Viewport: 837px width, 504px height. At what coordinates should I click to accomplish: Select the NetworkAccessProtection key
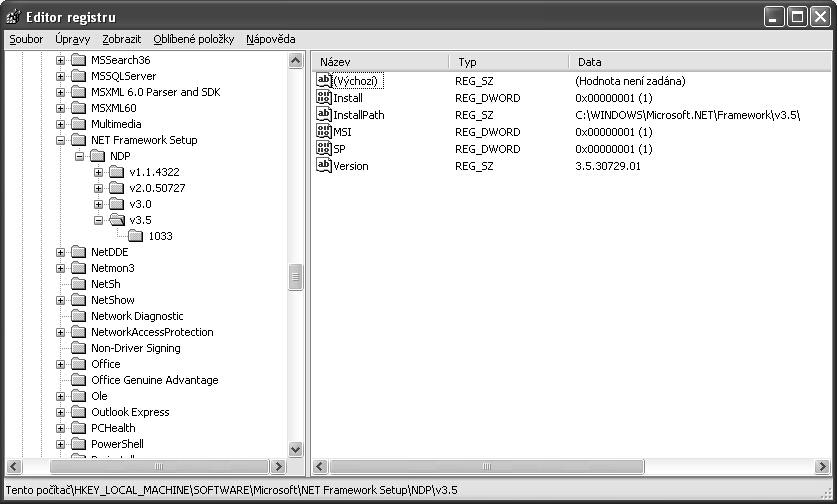click(152, 332)
